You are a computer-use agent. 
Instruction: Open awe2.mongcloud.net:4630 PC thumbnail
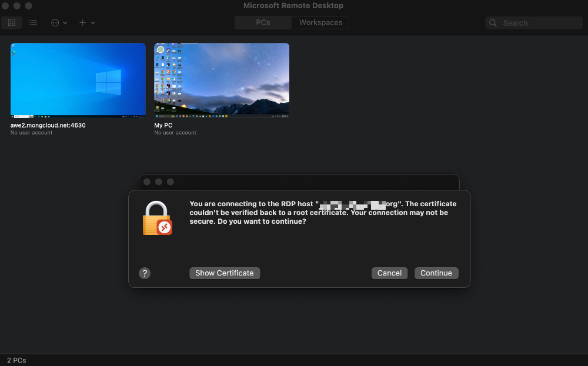tap(78, 80)
